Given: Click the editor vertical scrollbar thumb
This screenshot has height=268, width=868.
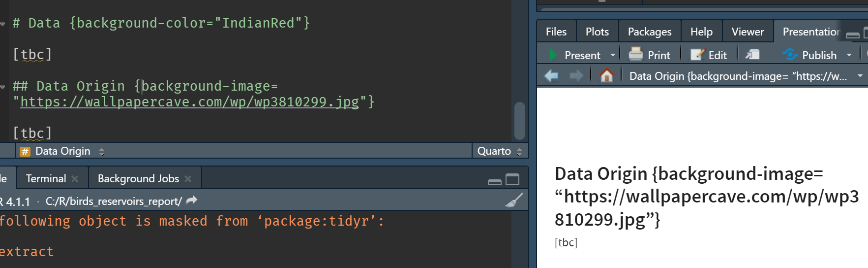Looking at the screenshot, I should (x=519, y=121).
